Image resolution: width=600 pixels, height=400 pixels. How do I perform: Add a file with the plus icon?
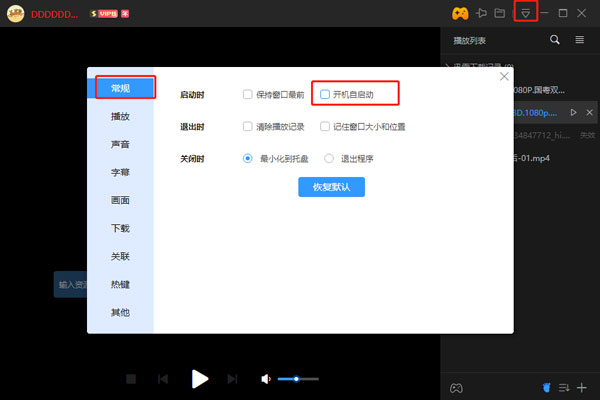[x=582, y=388]
